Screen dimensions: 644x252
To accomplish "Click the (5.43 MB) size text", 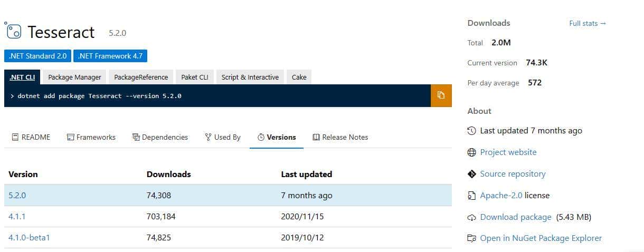I will 574,217.
